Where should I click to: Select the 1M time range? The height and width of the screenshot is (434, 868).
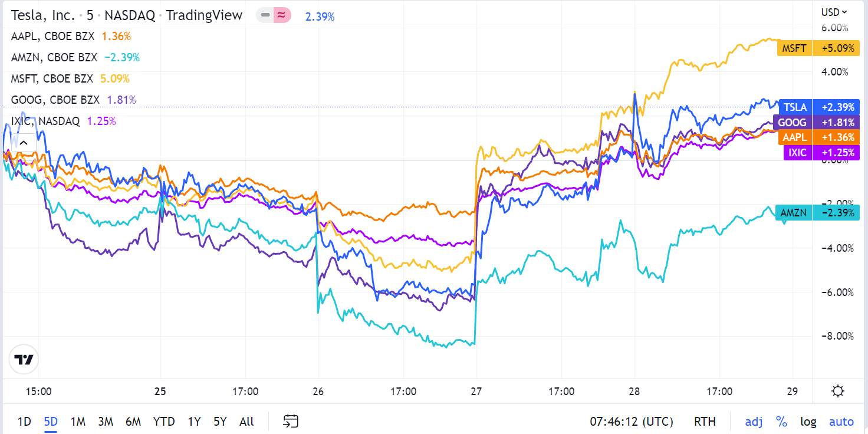click(78, 421)
